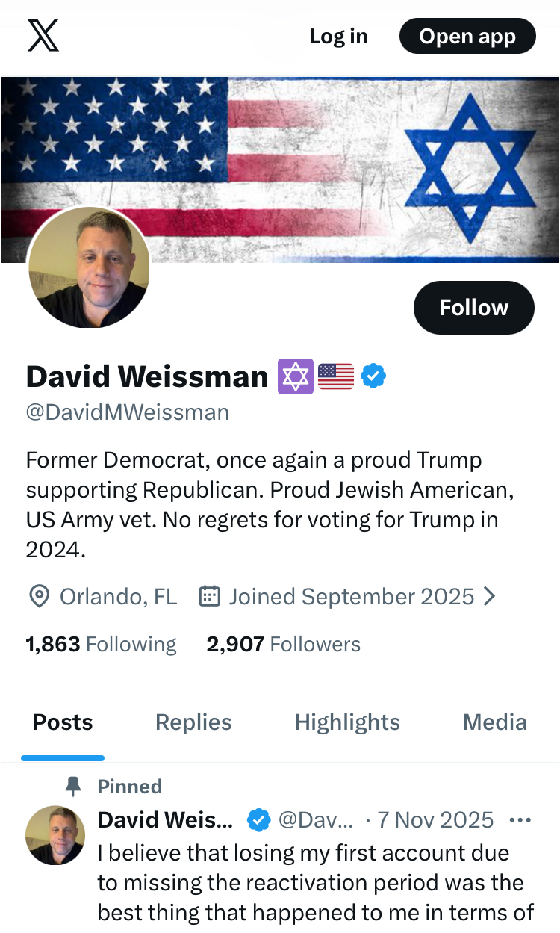Select the Media tab
This screenshot has width=560, height=933.
[495, 722]
